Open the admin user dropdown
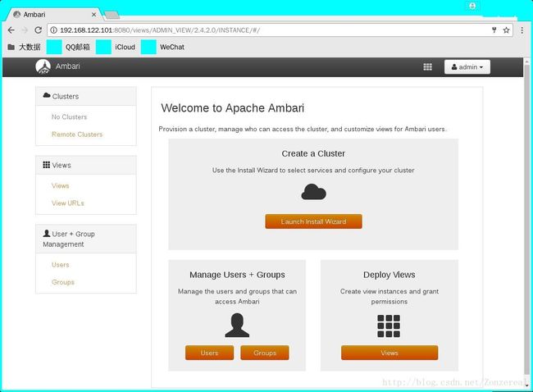Screen dimensions: 533x392 [467, 67]
